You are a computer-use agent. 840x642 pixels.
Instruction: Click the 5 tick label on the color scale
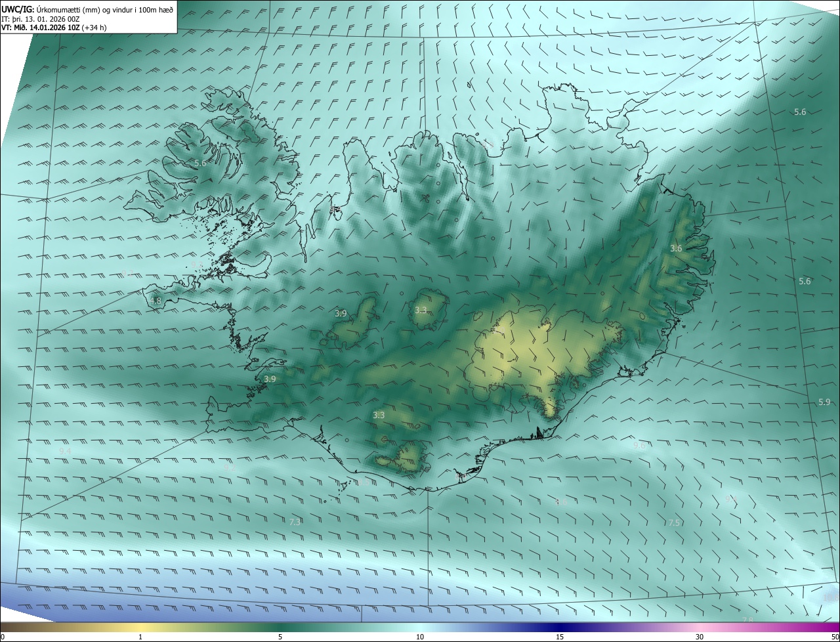(280, 637)
